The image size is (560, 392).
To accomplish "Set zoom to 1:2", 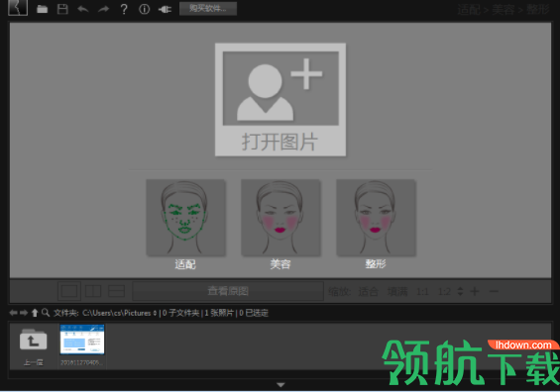I will [x=444, y=292].
